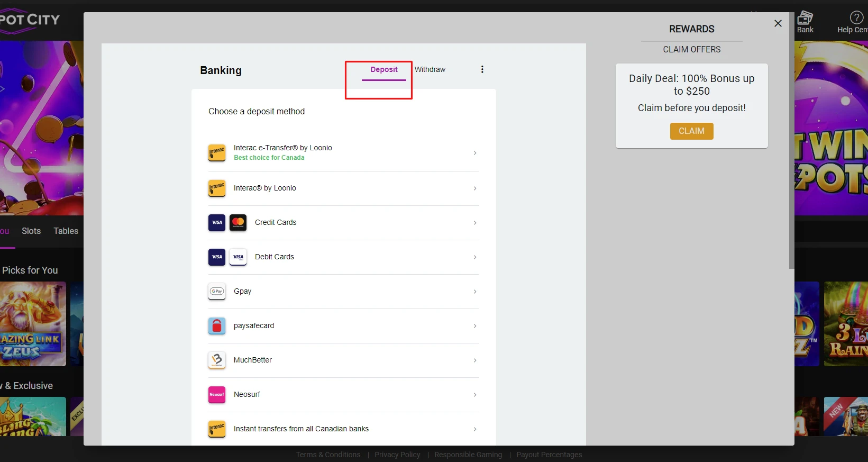Click the Best choice for Canada text
The image size is (868, 462).
269,158
